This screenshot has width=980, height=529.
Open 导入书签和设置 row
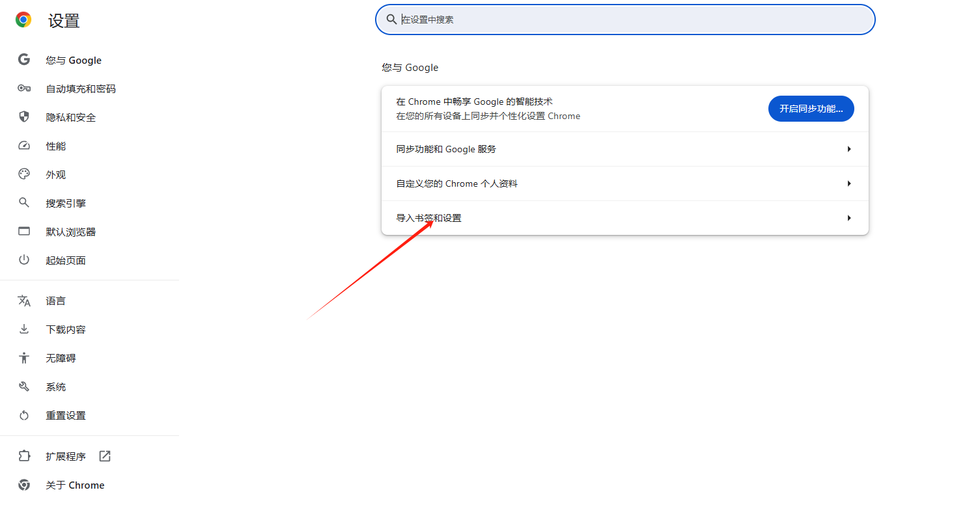pyautogui.click(x=625, y=218)
